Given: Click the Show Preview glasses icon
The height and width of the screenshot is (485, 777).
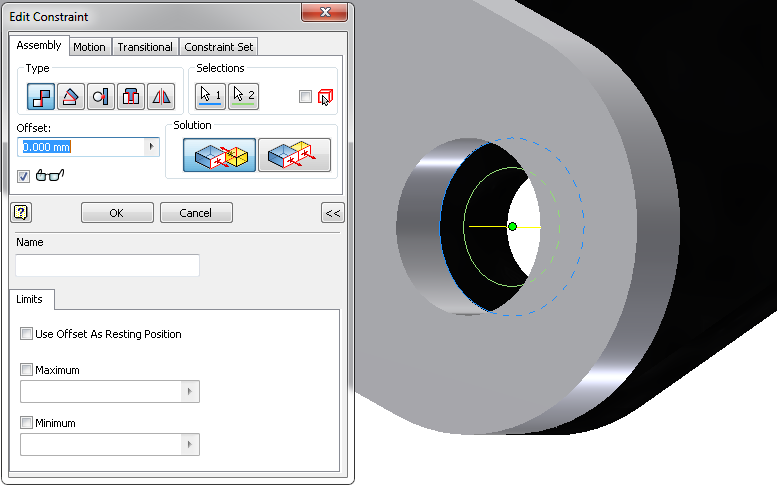Looking at the screenshot, I should [x=50, y=175].
